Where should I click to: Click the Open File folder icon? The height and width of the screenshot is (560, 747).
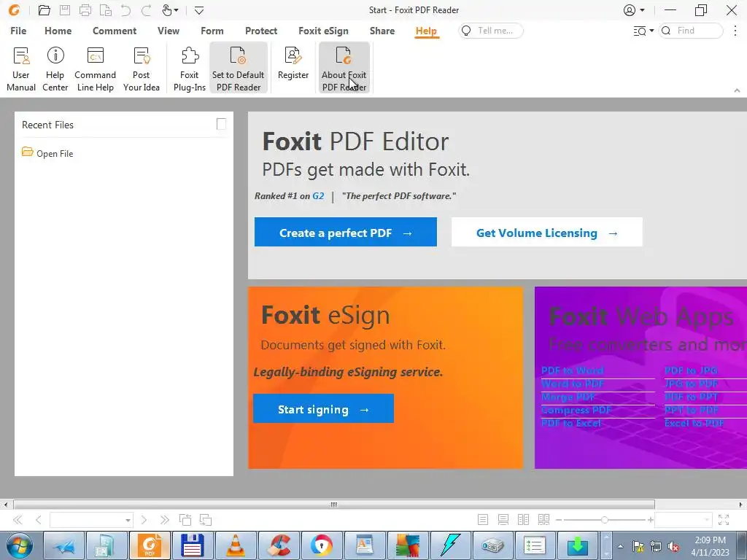28,152
